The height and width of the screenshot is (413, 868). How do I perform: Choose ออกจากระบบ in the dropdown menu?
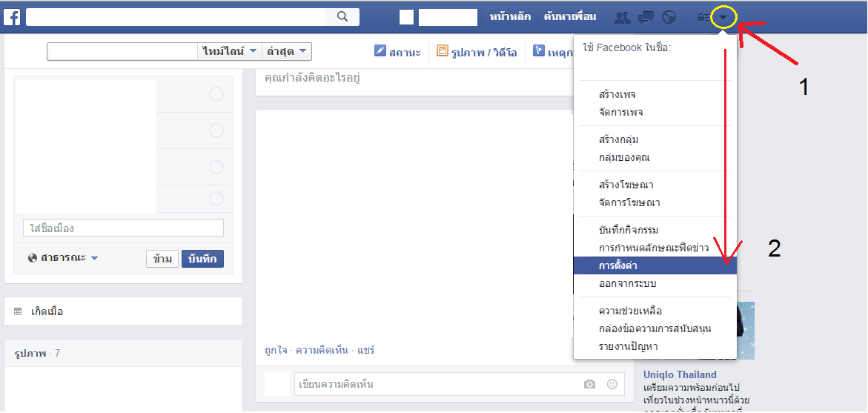(627, 283)
